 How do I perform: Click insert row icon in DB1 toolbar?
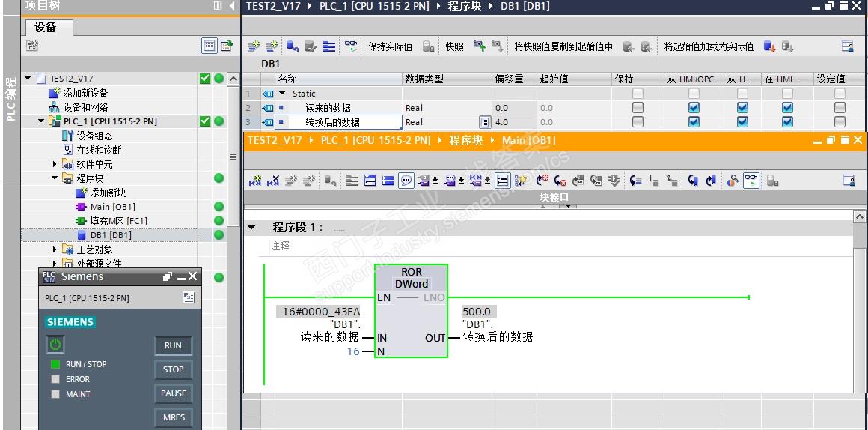pyautogui.click(x=254, y=46)
